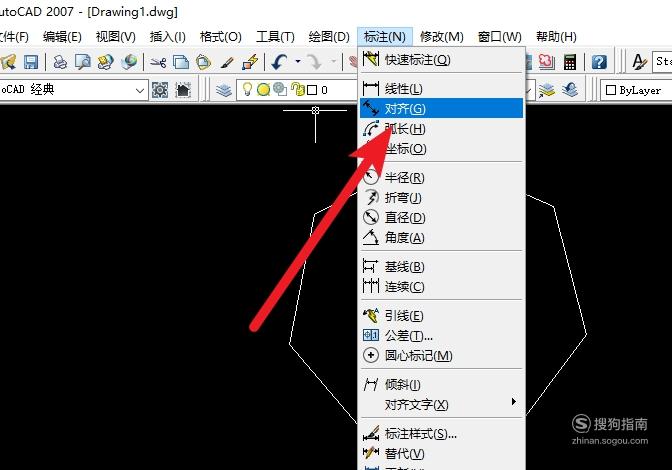Choose 直径(D) diameter entry

(x=441, y=218)
